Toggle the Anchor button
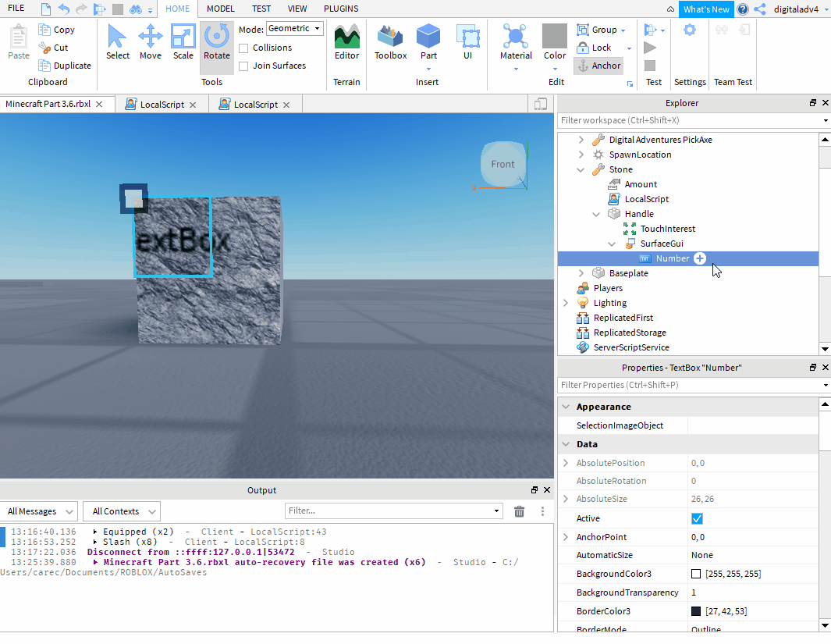The height and width of the screenshot is (644, 831). pyautogui.click(x=599, y=66)
